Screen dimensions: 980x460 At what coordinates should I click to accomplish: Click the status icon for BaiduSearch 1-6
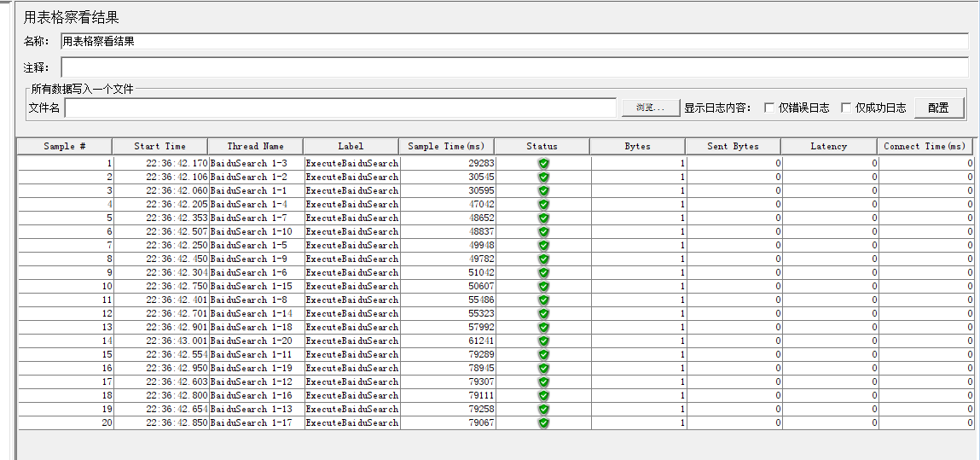[x=544, y=273]
